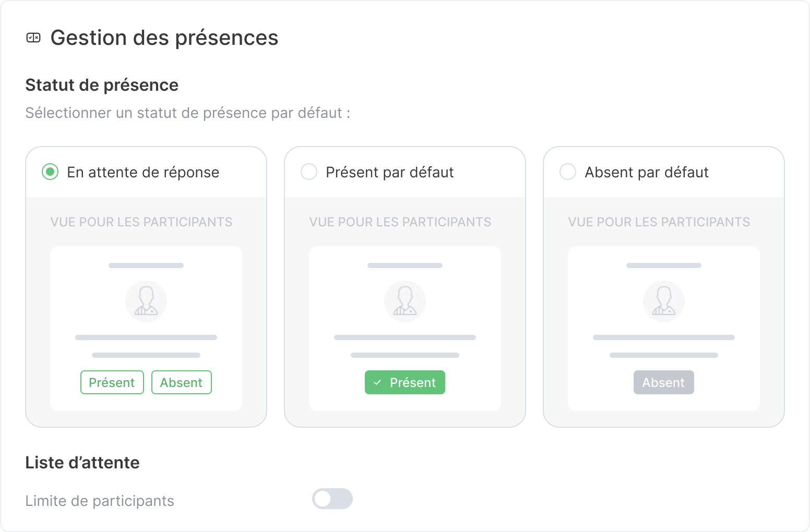Select the Absent par défaut radio button
The height and width of the screenshot is (532, 810).
[x=567, y=172]
